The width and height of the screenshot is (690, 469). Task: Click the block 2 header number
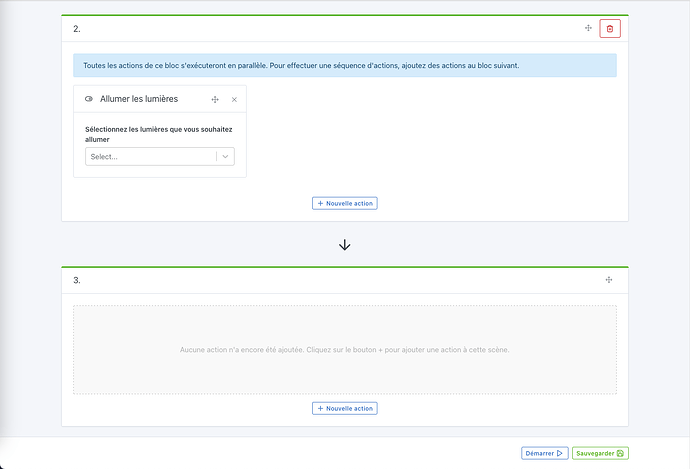(x=77, y=29)
